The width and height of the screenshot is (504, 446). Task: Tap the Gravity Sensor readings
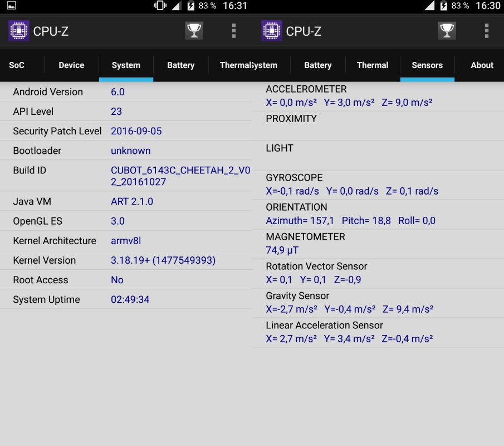(350, 309)
